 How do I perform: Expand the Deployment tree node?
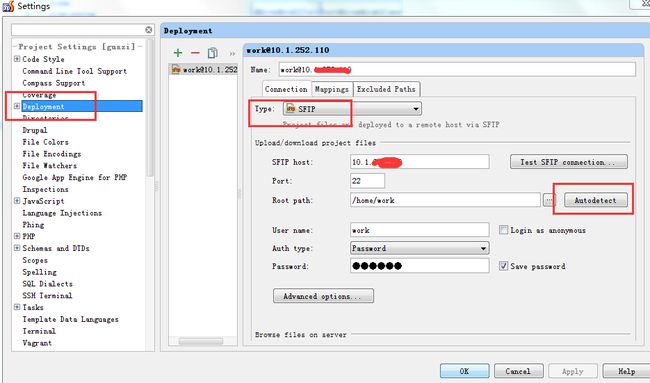tap(17, 106)
